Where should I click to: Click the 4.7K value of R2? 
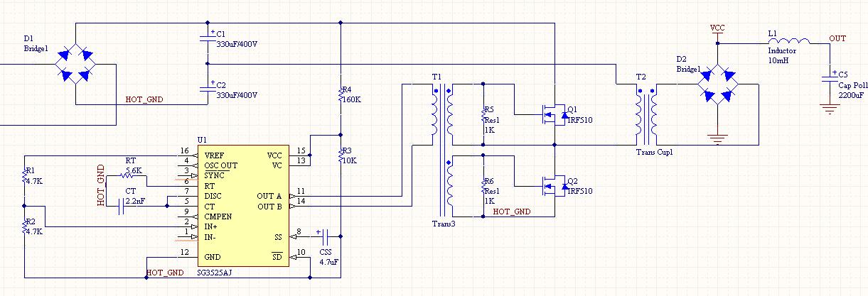click(x=34, y=231)
